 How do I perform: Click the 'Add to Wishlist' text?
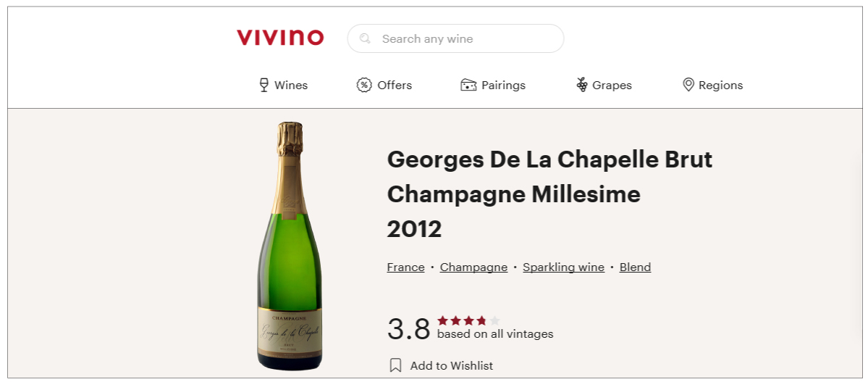[452, 366]
